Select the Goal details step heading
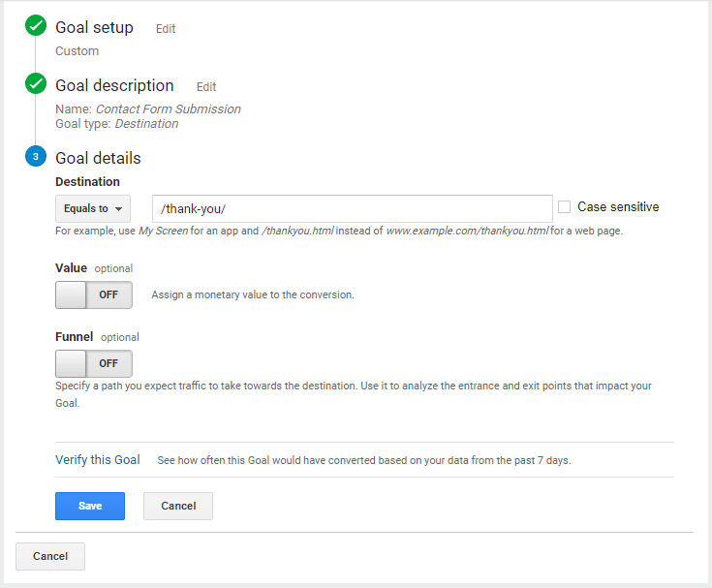This screenshot has width=712, height=588. pyautogui.click(x=98, y=158)
